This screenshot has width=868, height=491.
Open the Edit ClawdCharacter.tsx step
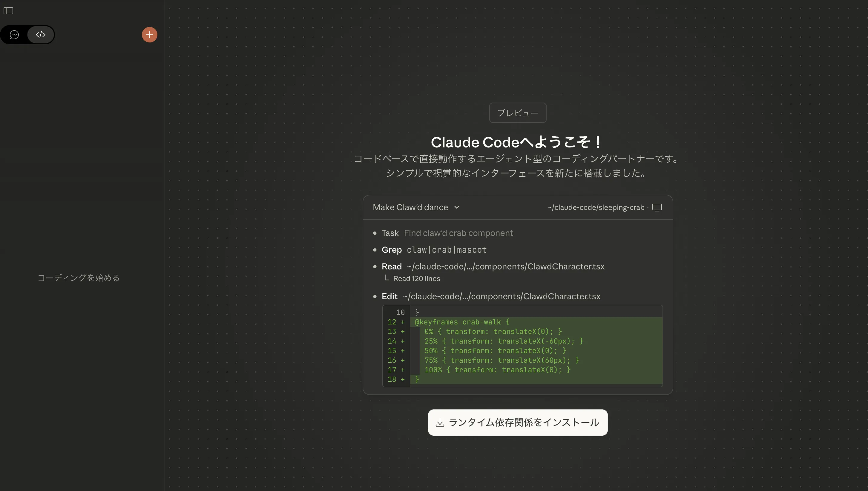pos(491,296)
